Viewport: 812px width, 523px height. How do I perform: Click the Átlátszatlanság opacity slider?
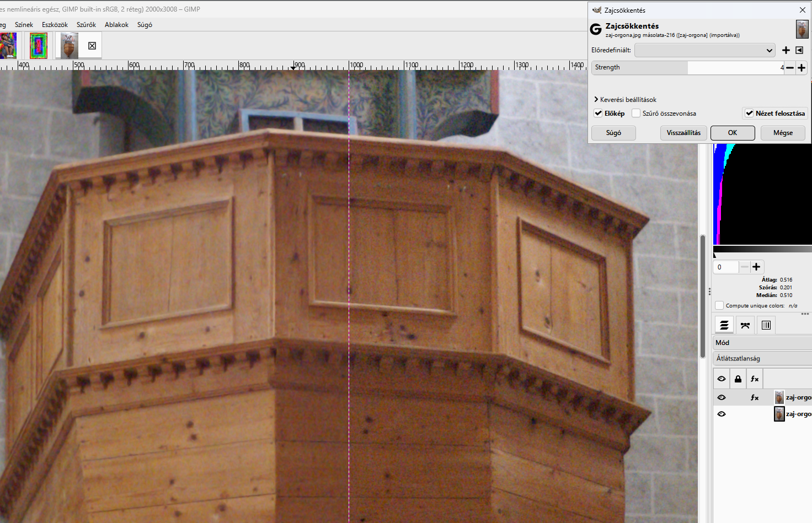(762, 358)
